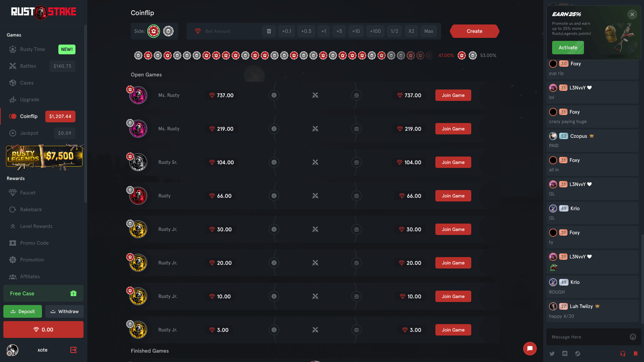Screen dimensions: 644x362
Task: Join the 104.00 game against Rusty Sr.
Action: (453, 162)
